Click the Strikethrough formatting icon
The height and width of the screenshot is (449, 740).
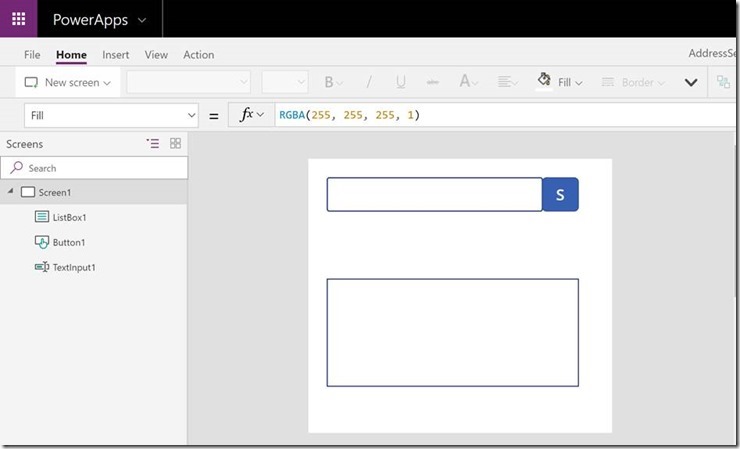coord(432,83)
